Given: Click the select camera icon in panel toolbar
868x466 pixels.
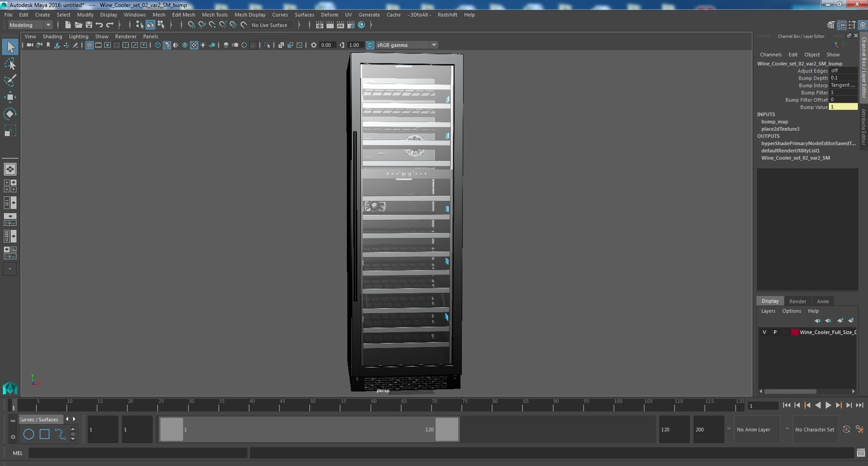Looking at the screenshot, I should pos(30,45).
